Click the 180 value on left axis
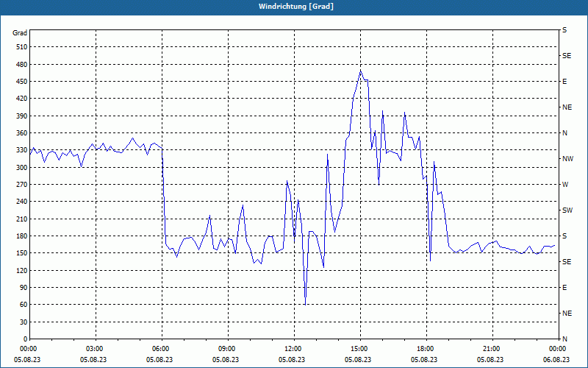Viewport: 588px width, 368px height. pyautogui.click(x=22, y=236)
